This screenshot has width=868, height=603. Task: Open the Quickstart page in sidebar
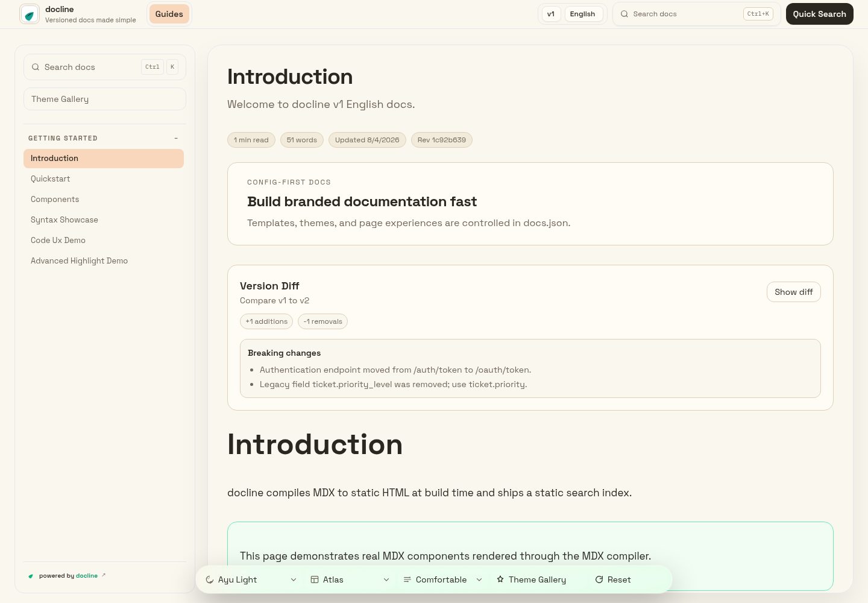pyautogui.click(x=104, y=178)
